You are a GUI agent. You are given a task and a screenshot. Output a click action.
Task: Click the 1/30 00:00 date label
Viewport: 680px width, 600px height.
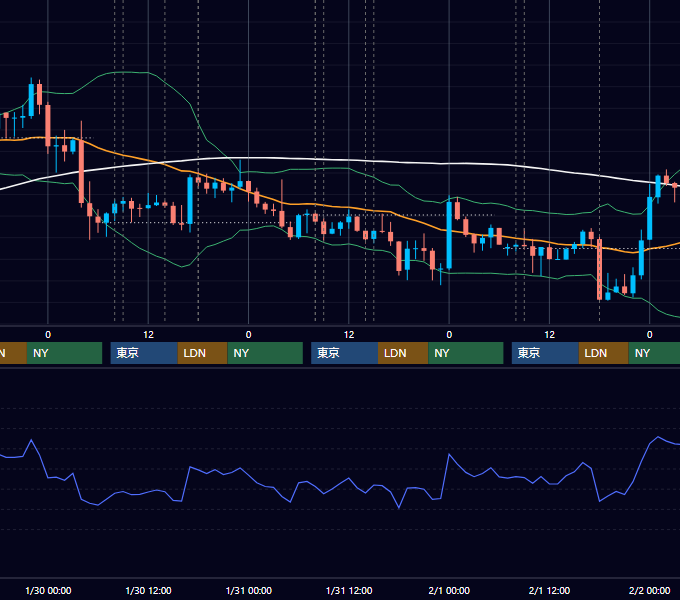[x=48, y=590]
